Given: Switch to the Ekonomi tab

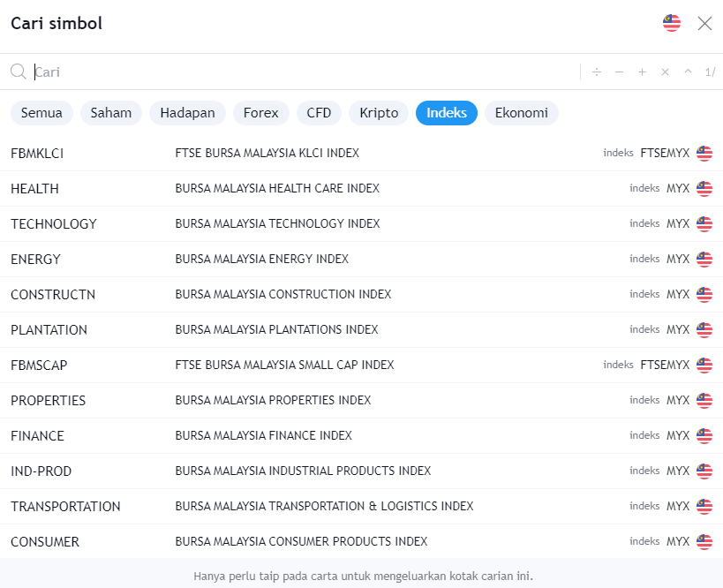Looking at the screenshot, I should [x=521, y=113].
